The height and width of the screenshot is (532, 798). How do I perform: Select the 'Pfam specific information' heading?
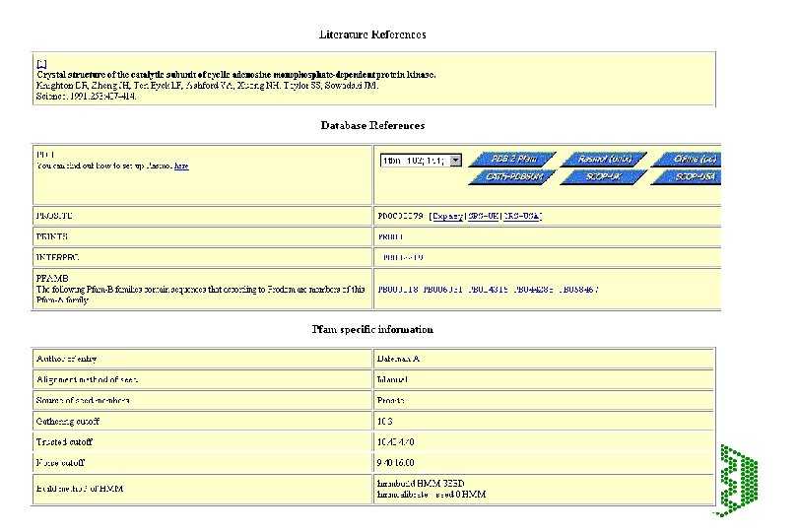(x=372, y=329)
